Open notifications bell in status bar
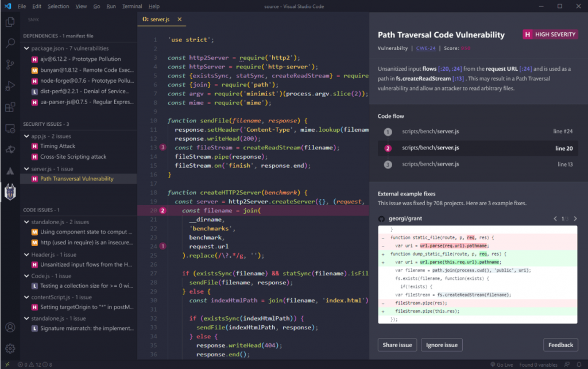This screenshot has width=588, height=369. click(579, 364)
